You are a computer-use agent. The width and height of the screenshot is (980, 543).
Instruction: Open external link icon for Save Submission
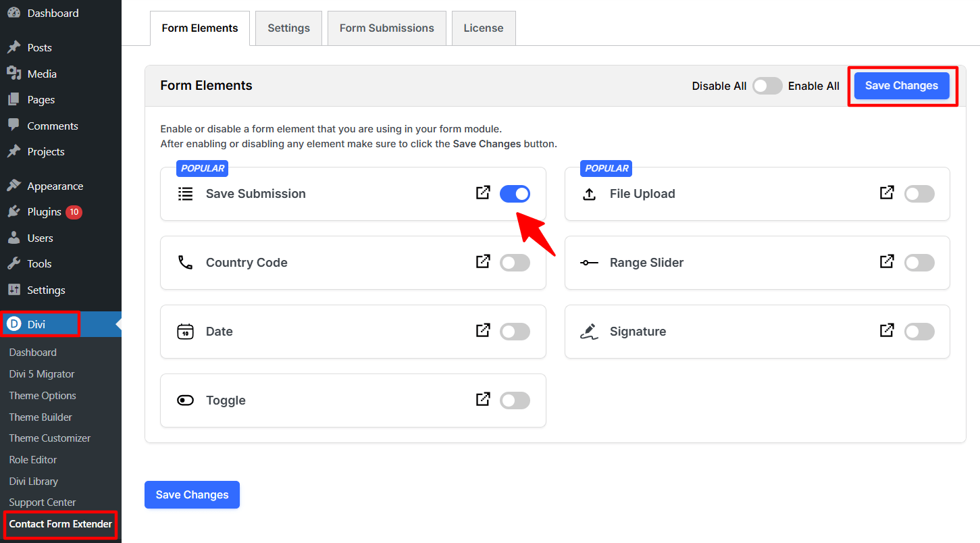click(x=483, y=193)
